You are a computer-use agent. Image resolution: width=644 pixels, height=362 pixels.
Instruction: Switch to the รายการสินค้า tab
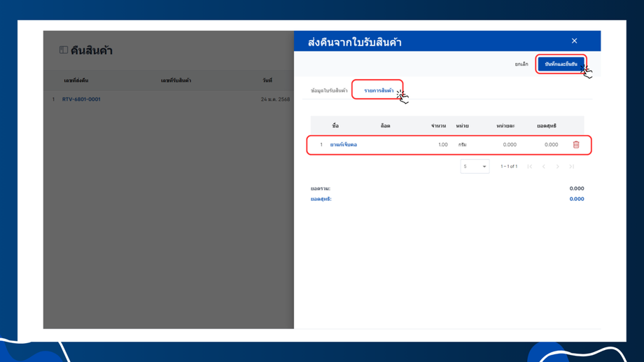tap(379, 90)
